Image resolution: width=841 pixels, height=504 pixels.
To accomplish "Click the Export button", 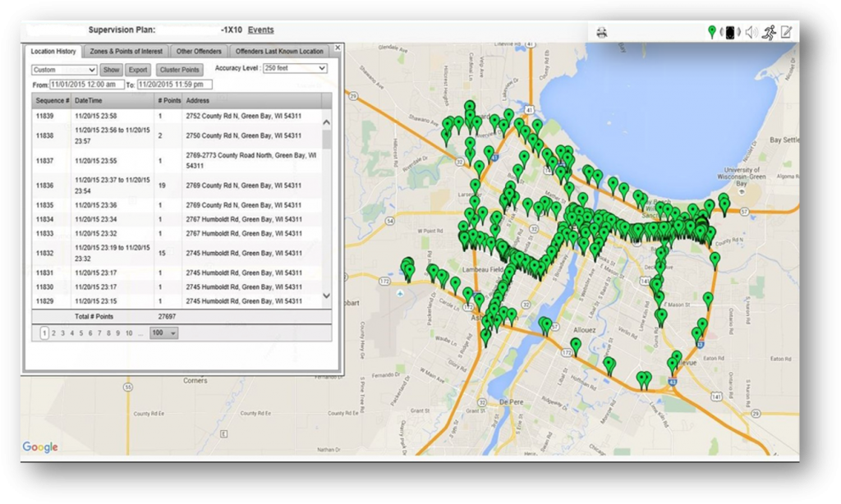I will coord(138,70).
